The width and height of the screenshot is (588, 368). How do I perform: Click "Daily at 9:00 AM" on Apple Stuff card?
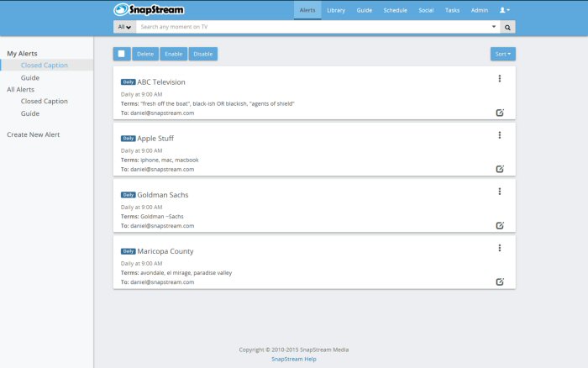click(x=141, y=150)
